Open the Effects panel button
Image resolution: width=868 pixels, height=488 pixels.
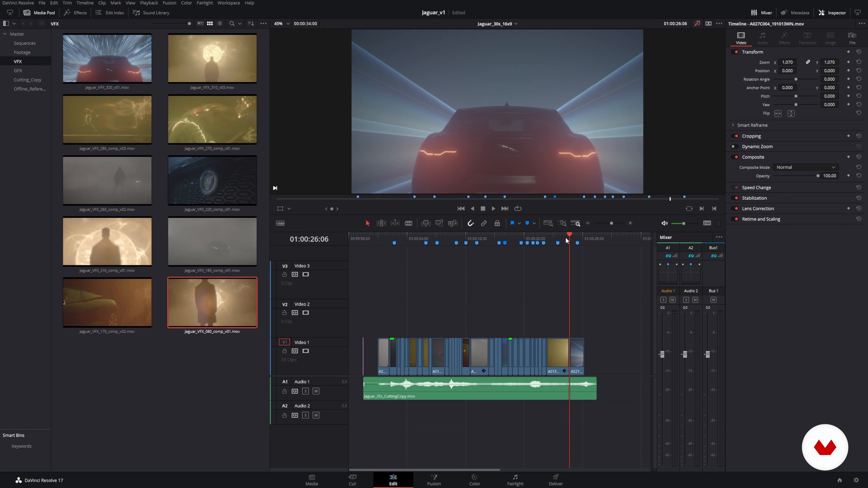tap(75, 12)
